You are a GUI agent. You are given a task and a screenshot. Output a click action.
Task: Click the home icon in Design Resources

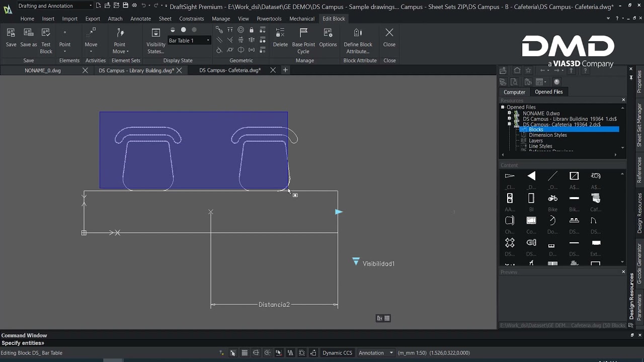click(517, 70)
